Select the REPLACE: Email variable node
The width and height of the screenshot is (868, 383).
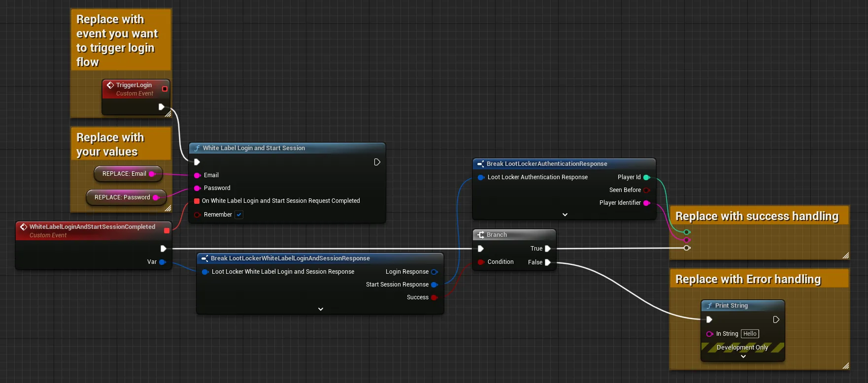pos(128,174)
